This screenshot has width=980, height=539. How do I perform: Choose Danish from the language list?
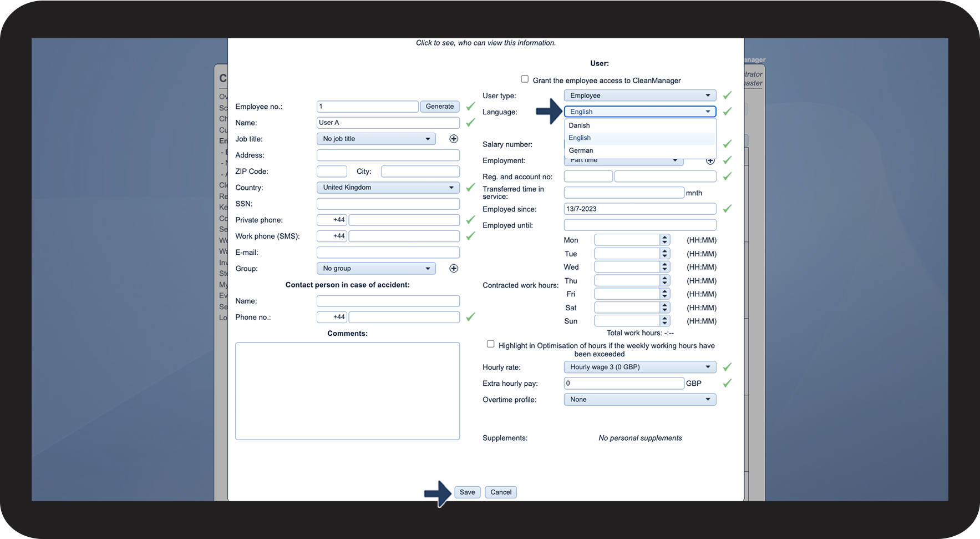(x=641, y=125)
